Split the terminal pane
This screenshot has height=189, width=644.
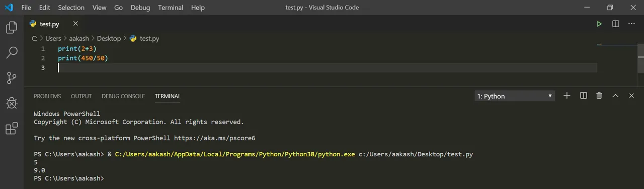[x=583, y=96]
